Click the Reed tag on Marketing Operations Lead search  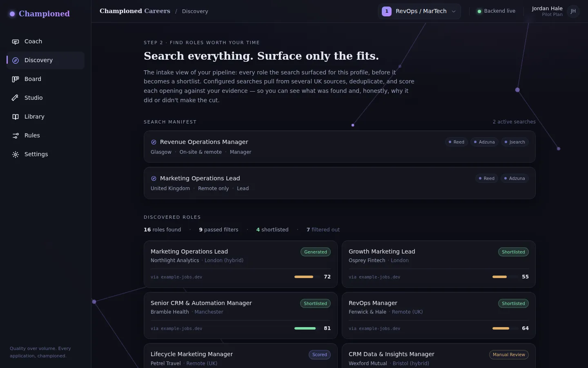click(487, 179)
